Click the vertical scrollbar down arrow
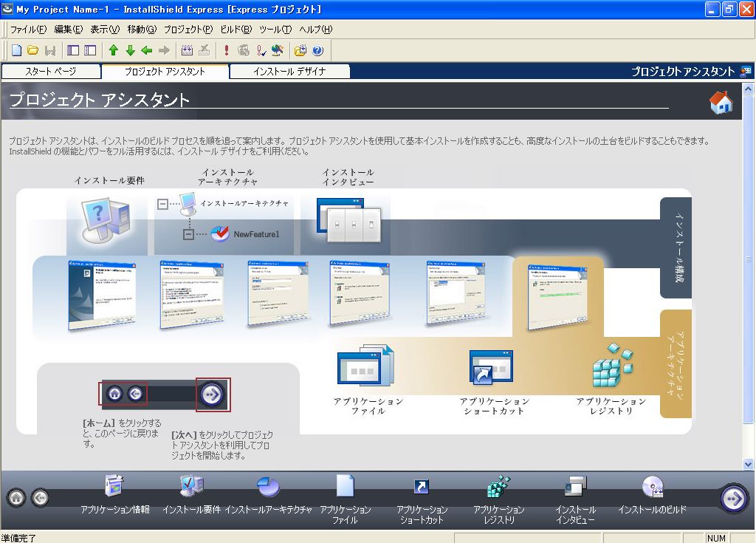Screen dimensions: 756x543 [x=749, y=463]
